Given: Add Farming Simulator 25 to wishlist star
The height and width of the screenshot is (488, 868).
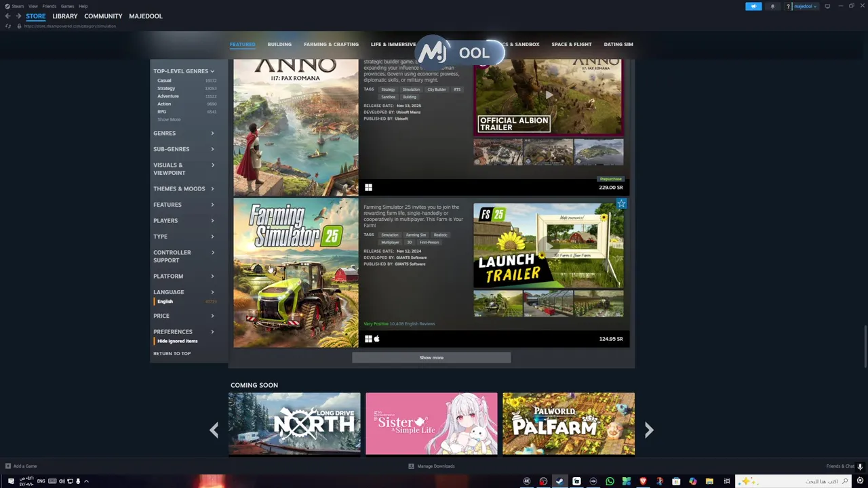Looking at the screenshot, I should (621, 203).
